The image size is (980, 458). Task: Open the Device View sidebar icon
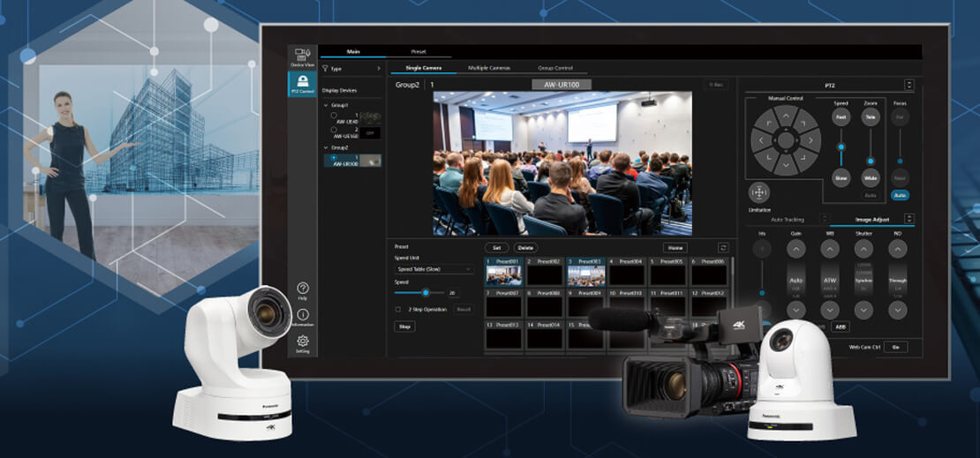[303, 56]
